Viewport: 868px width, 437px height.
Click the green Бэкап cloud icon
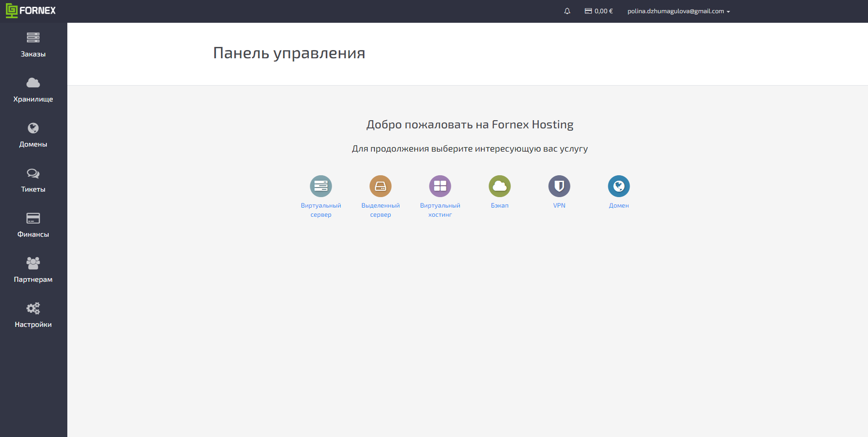click(500, 186)
